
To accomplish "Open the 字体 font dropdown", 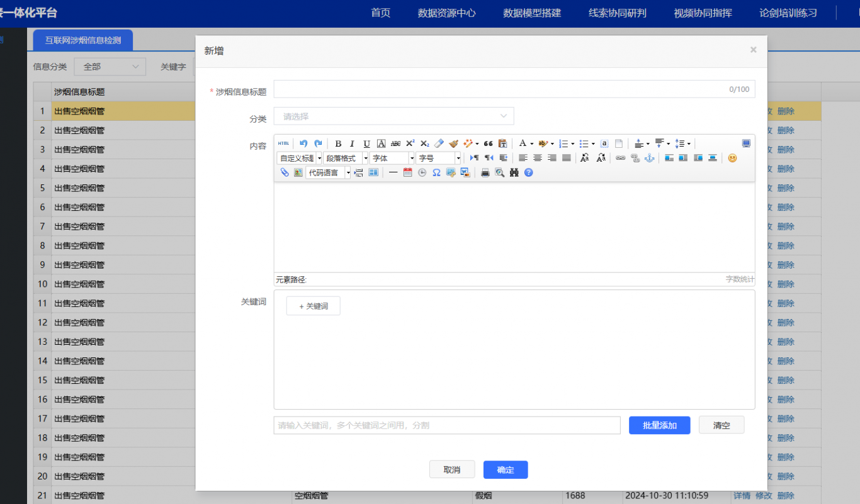I will click(x=392, y=158).
